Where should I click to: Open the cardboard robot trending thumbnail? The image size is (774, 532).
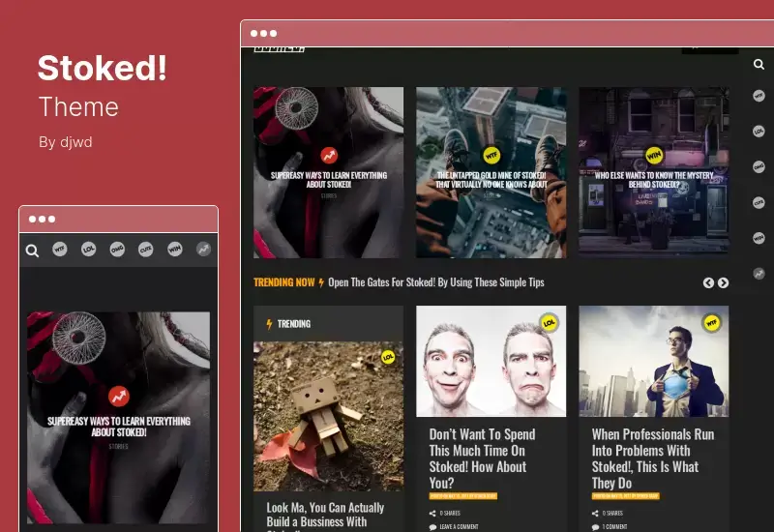point(328,417)
